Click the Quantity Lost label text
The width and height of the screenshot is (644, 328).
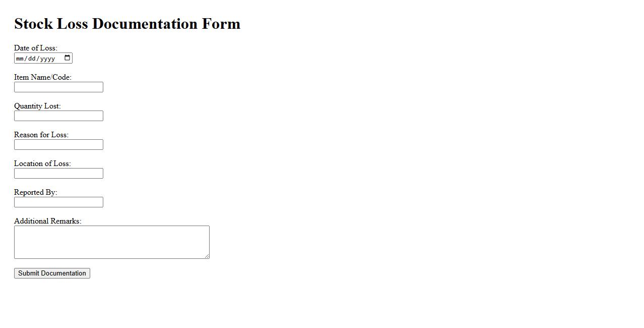click(37, 106)
